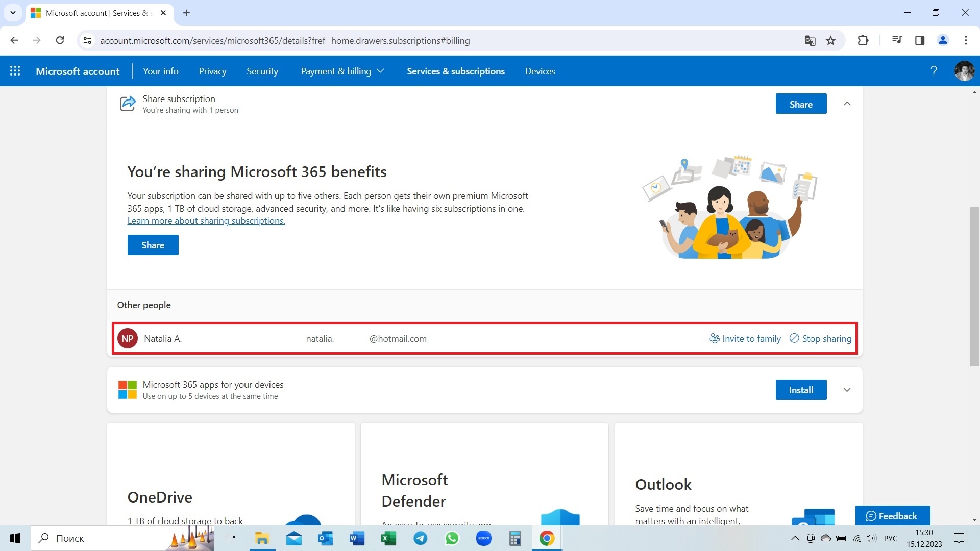The image size is (980, 551).
Task: Translate this page icon
Action: click(x=810, y=40)
